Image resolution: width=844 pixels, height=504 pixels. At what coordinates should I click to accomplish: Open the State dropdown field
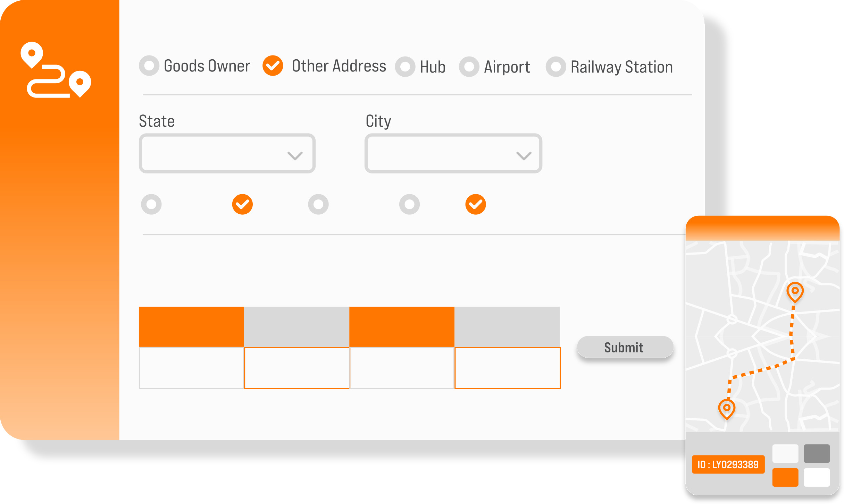222,154
